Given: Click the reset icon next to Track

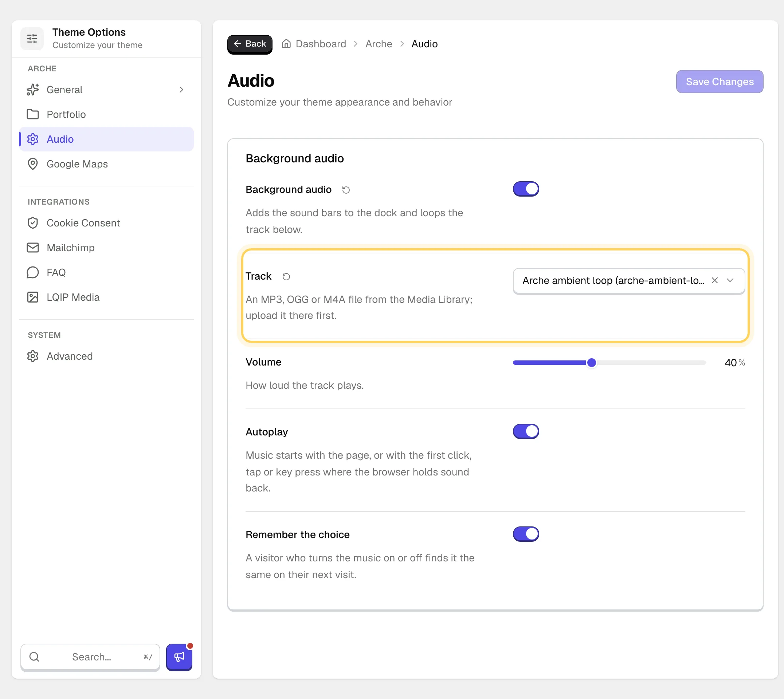Looking at the screenshot, I should [286, 277].
